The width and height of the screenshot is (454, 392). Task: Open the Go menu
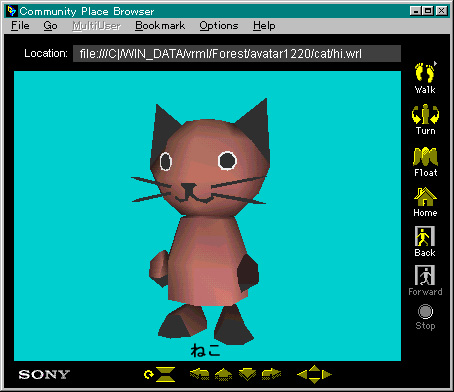tap(50, 26)
